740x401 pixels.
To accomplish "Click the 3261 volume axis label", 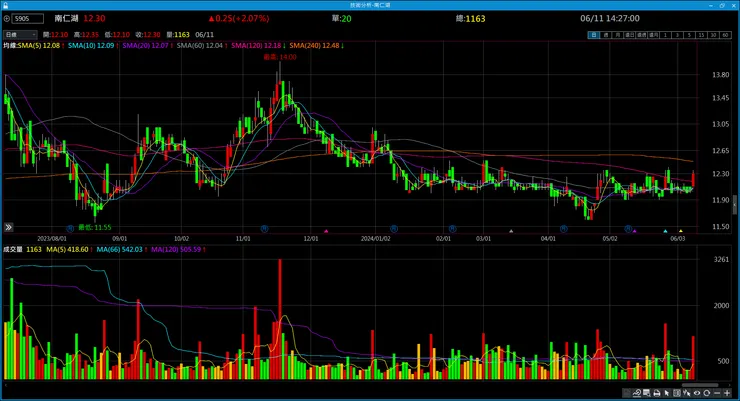I will coord(721,259).
